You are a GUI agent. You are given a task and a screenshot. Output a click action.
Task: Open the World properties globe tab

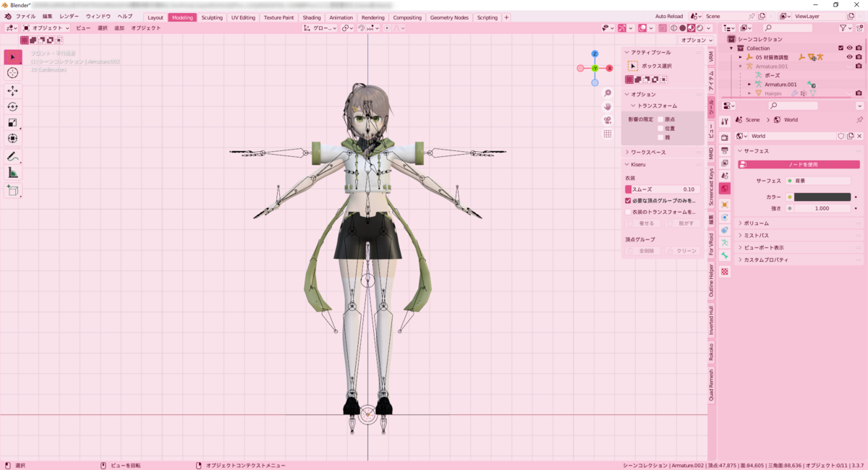[x=725, y=188]
